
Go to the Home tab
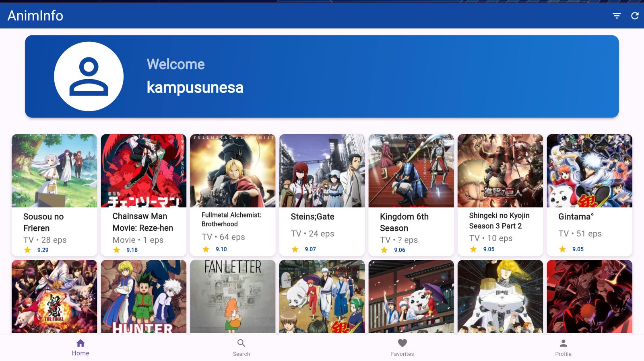80,347
